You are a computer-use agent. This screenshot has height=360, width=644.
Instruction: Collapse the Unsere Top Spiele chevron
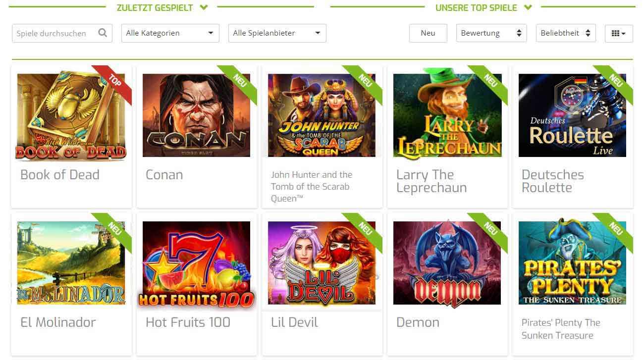pos(528,7)
